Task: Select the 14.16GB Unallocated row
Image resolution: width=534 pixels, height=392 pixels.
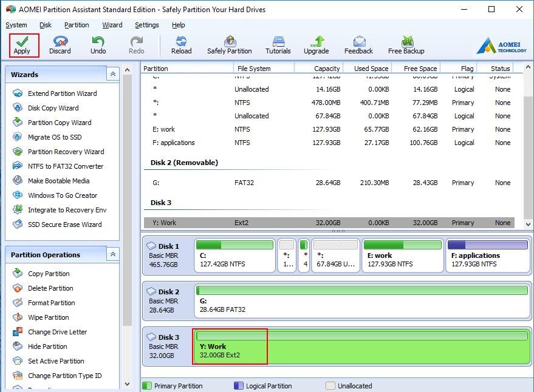Action: (329, 89)
